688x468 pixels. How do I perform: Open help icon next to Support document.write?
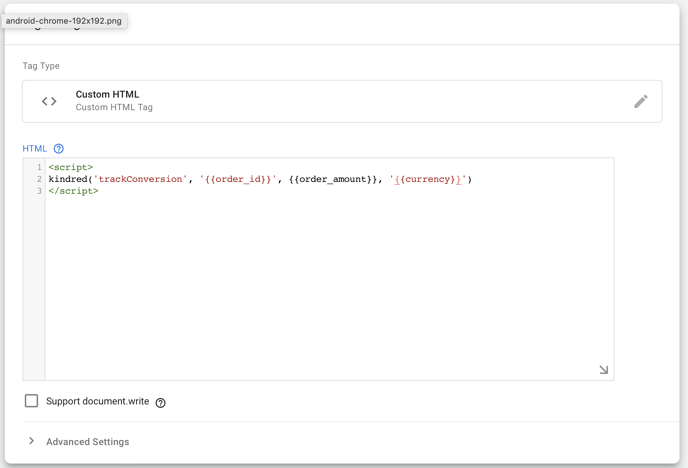160,403
